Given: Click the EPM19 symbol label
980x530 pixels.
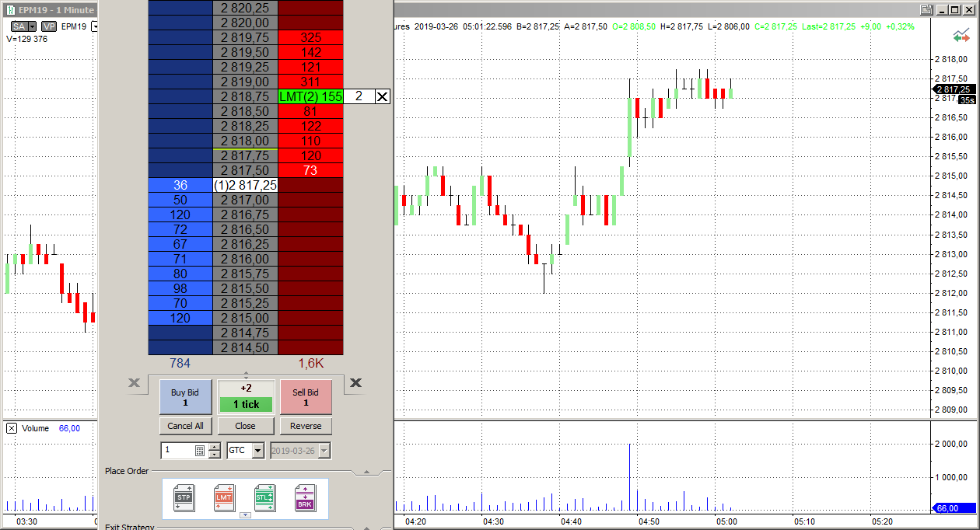Looking at the screenshot, I should point(74,26).
